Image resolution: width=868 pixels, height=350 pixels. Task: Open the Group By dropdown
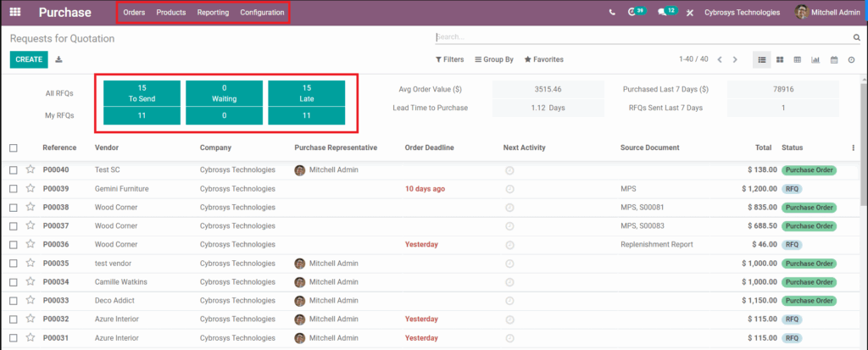[x=494, y=59]
